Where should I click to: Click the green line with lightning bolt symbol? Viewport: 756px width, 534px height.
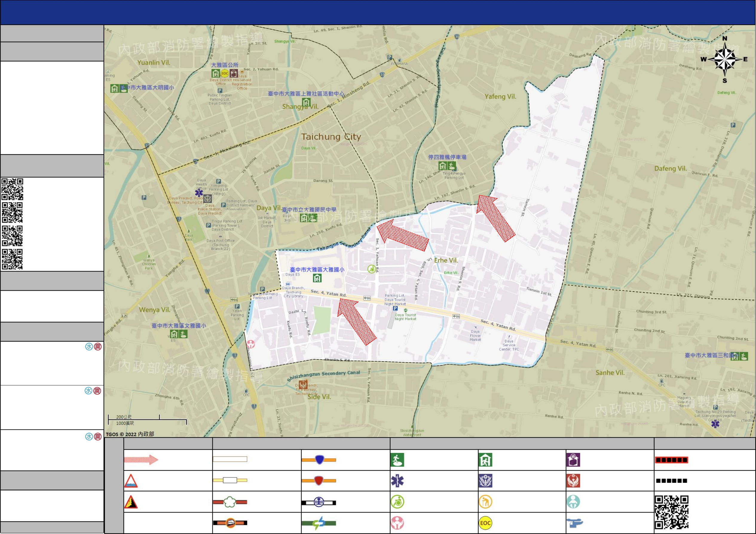point(319,523)
